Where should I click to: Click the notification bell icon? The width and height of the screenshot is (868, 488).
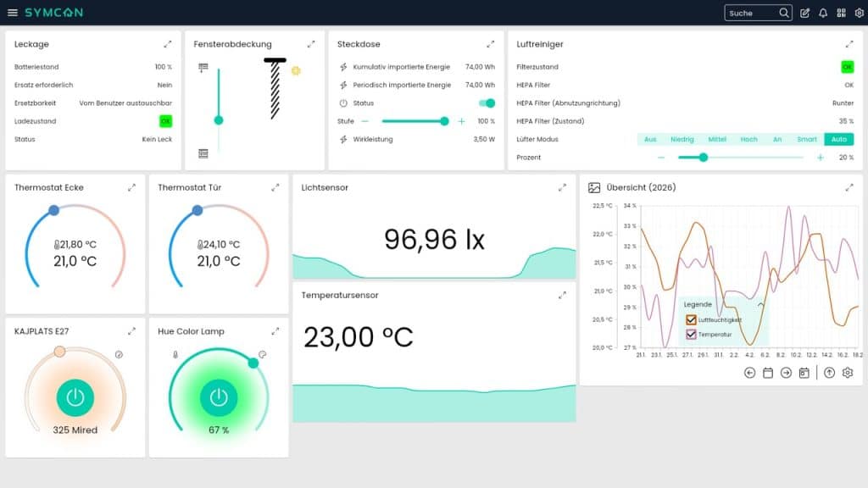[x=823, y=13]
